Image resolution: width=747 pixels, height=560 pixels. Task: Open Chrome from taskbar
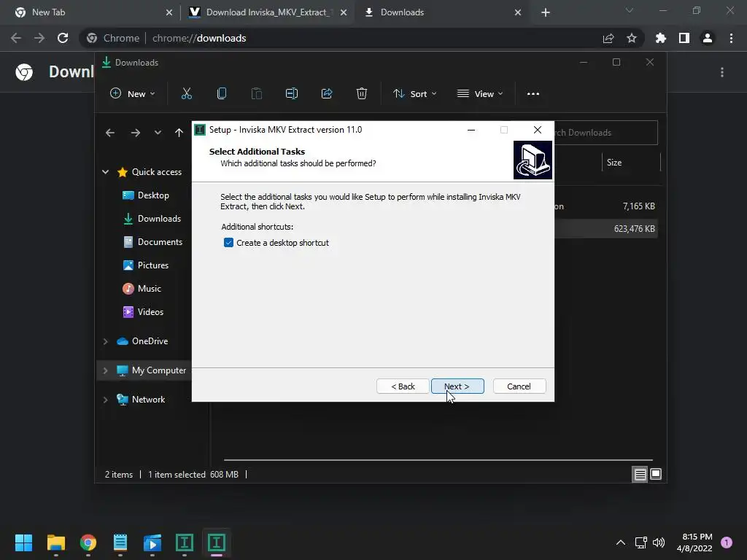88,542
